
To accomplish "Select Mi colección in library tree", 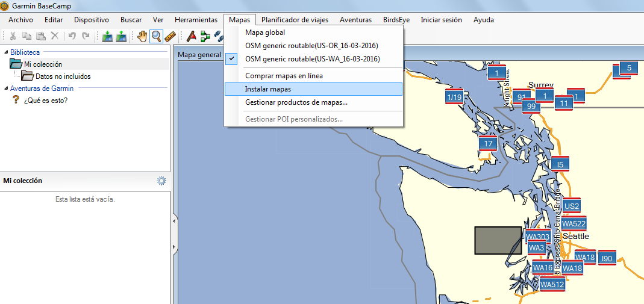I will tap(43, 64).
